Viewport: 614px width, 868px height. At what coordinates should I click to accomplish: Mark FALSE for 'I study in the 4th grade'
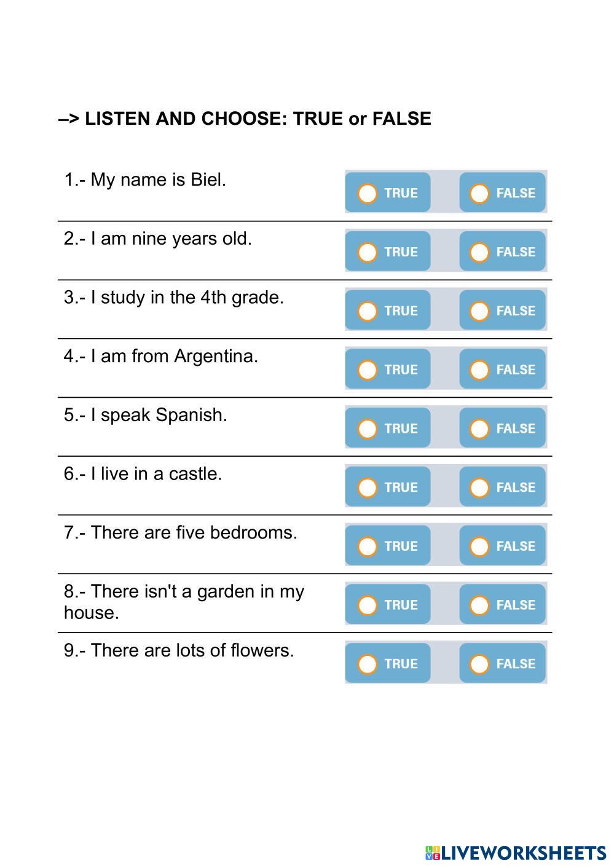[479, 311]
